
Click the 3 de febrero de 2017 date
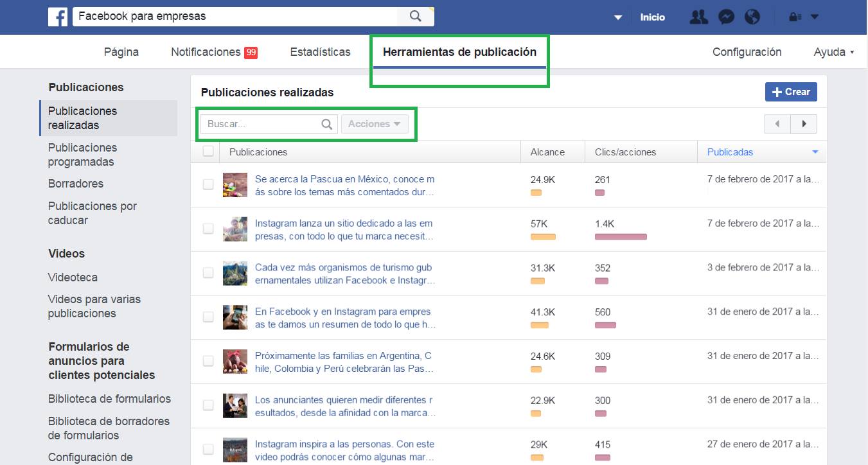tap(763, 268)
